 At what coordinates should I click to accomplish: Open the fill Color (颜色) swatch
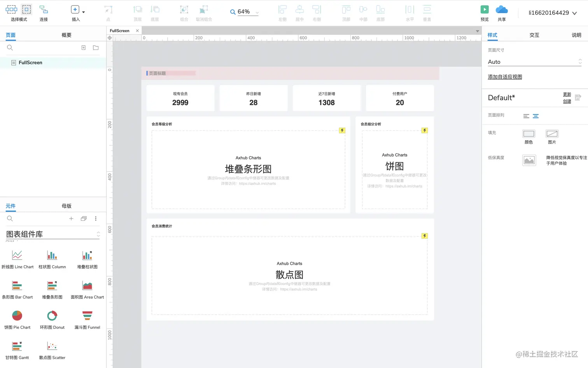[528, 134]
